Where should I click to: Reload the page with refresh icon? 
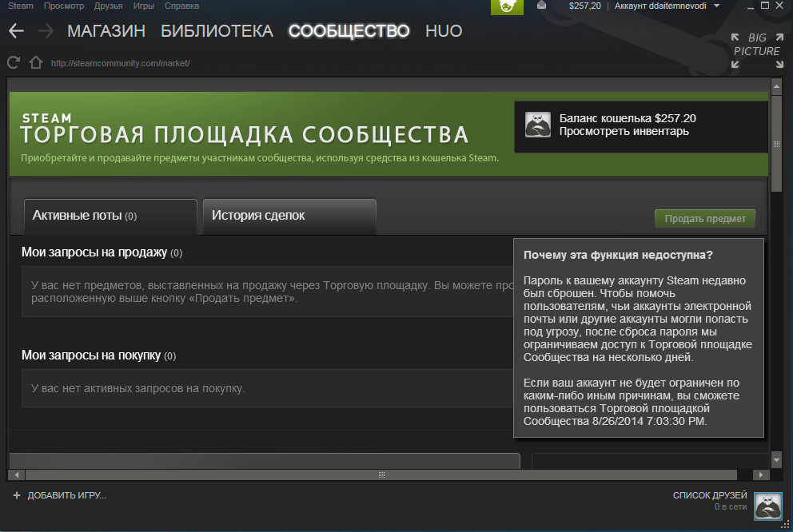click(14, 62)
